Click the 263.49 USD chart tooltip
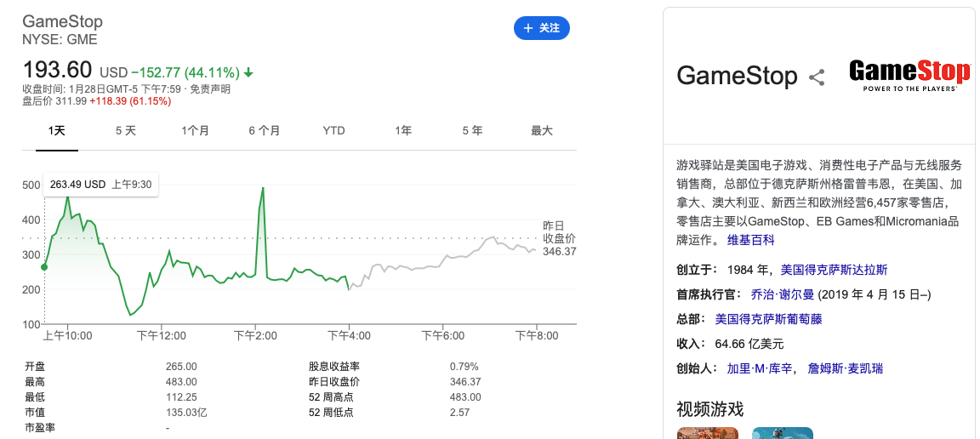This screenshot has height=439, width=980. tap(100, 185)
